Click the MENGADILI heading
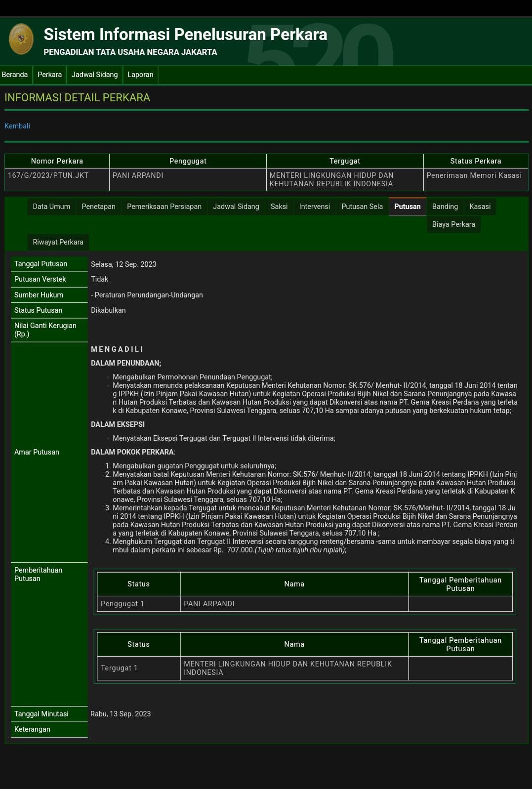This screenshot has height=789, width=532. [117, 349]
